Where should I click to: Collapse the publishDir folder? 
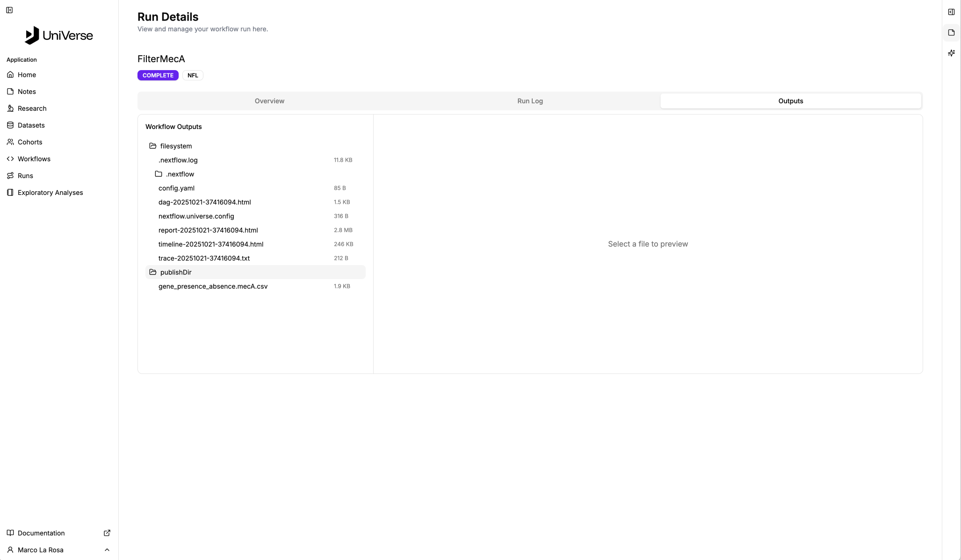tap(176, 272)
